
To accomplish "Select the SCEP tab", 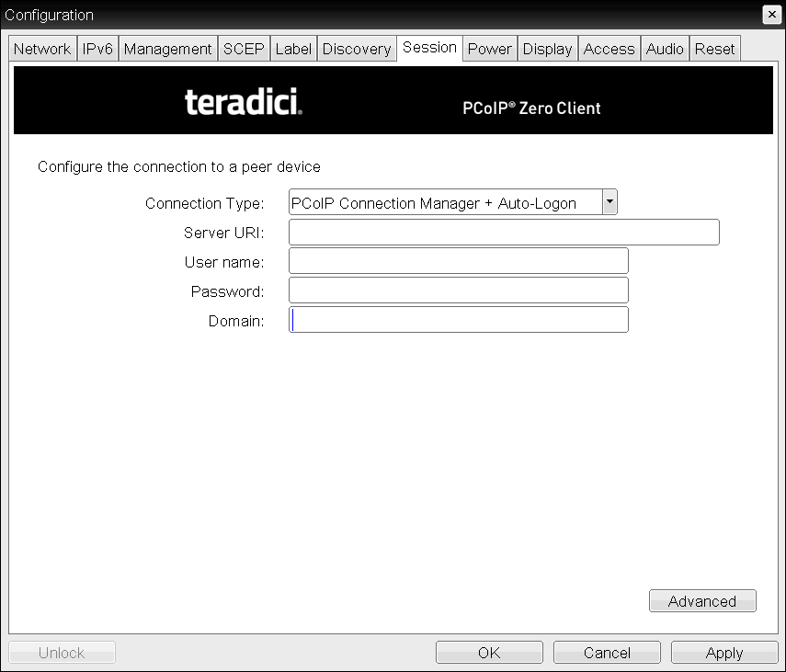I will [244, 49].
